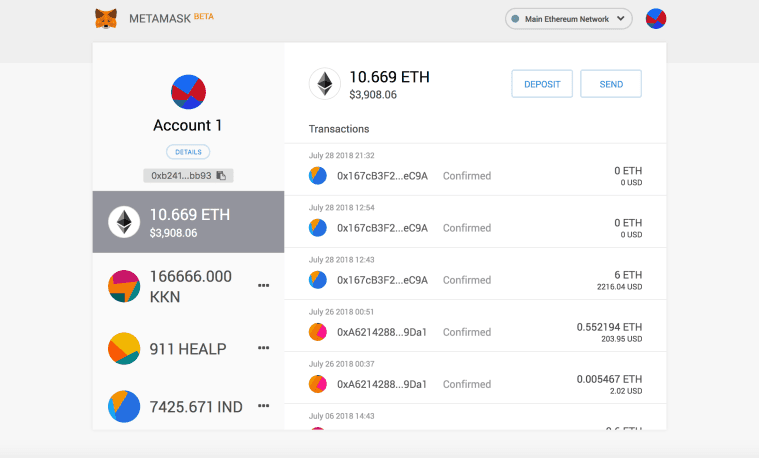Click identicon of July 26 00:37 transaction
759x458 pixels.
[x=318, y=384]
